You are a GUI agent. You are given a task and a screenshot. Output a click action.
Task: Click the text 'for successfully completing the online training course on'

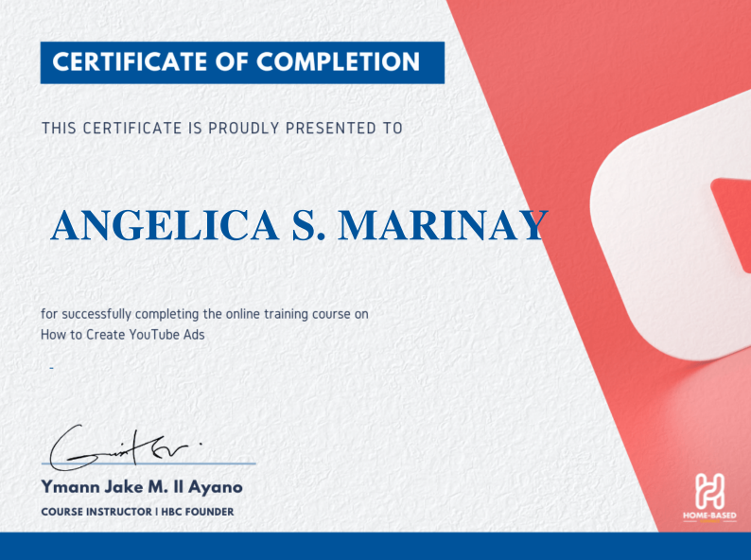[x=204, y=314]
